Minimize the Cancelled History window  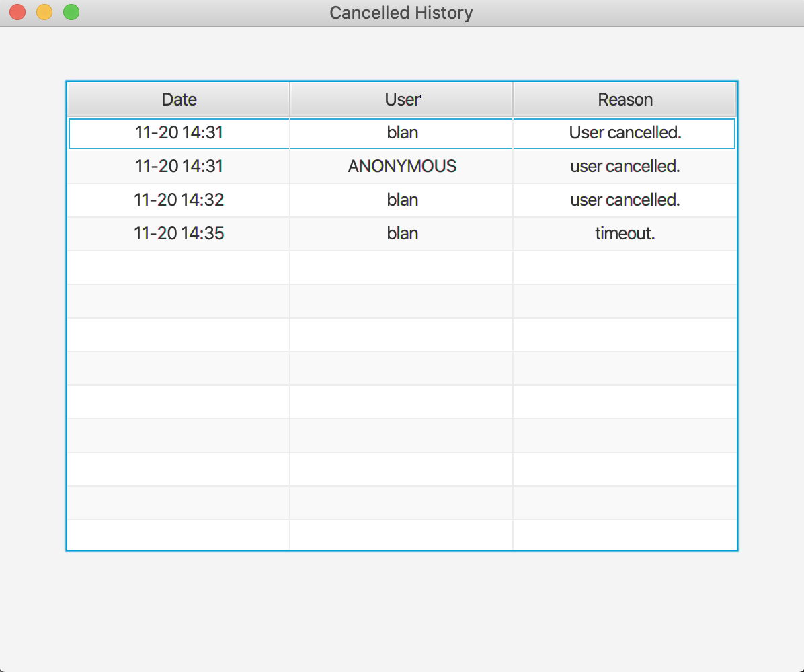tap(44, 11)
